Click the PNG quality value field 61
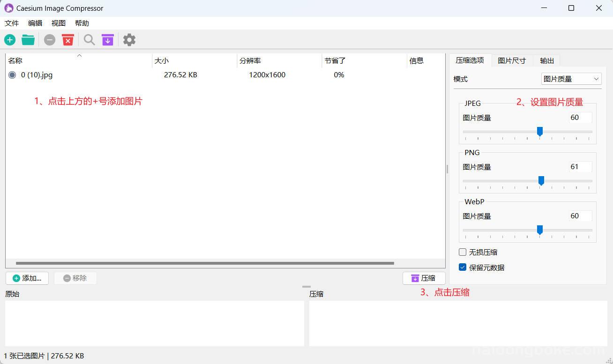This screenshot has width=613, height=364. pyautogui.click(x=580, y=167)
